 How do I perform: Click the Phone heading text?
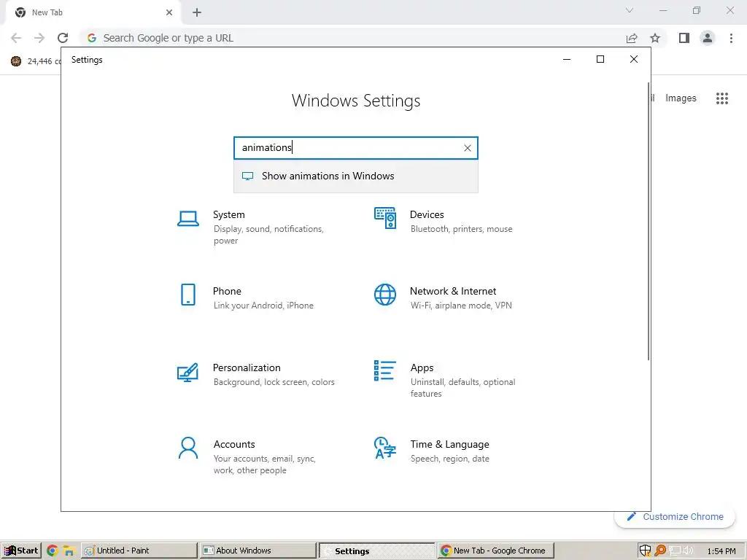coord(227,292)
